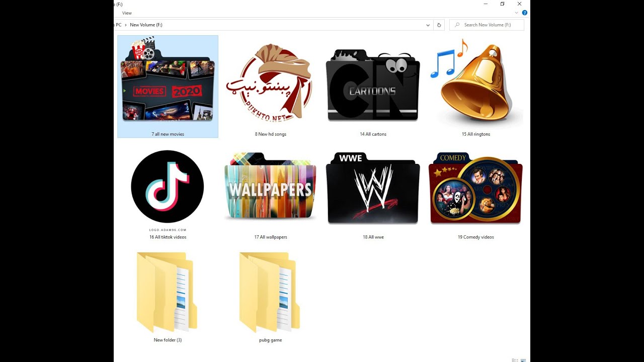Switch to details view layout icon
The width and height of the screenshot is (644, 362).
(515, 360)
